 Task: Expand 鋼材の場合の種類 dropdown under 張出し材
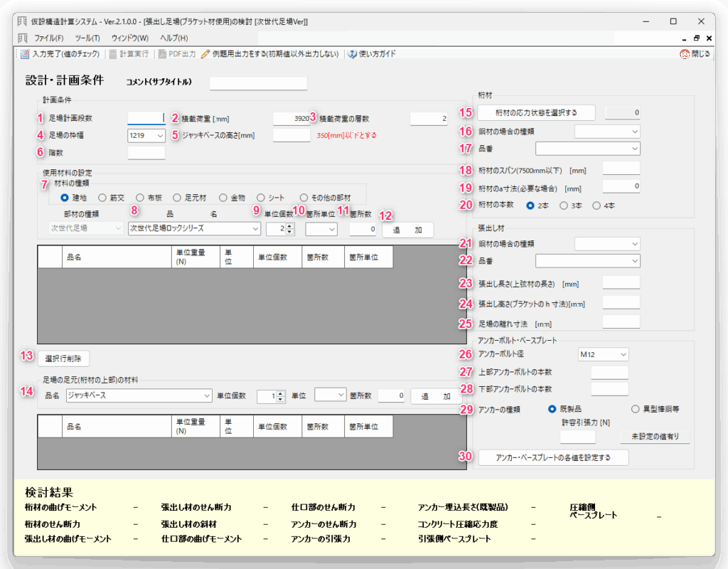(607, 244)
